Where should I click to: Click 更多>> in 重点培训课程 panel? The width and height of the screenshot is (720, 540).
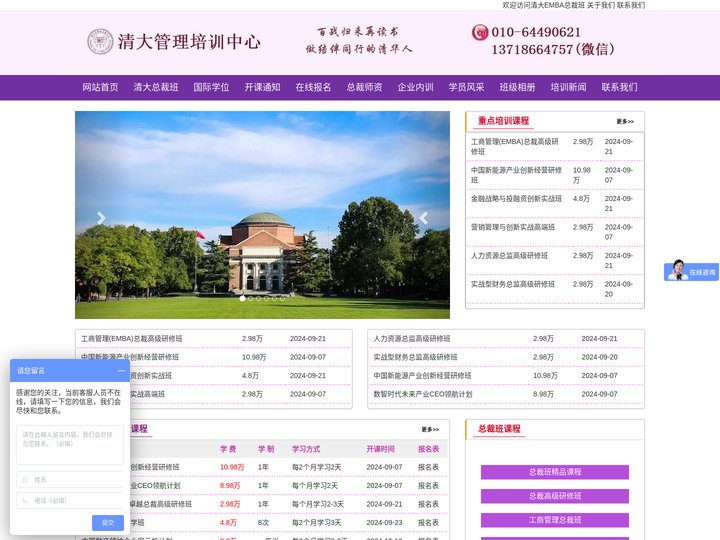(625, 122)
